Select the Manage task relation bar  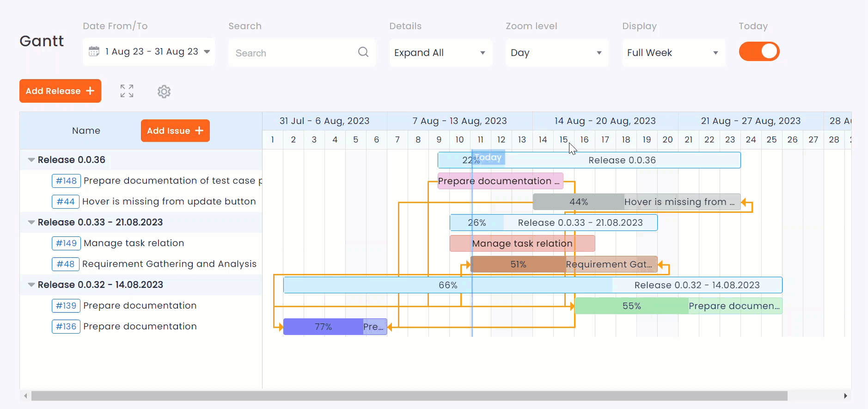522,244
